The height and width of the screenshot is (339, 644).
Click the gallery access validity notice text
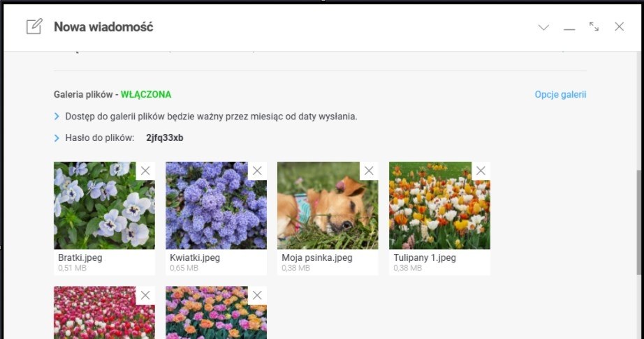pos(211,116)
